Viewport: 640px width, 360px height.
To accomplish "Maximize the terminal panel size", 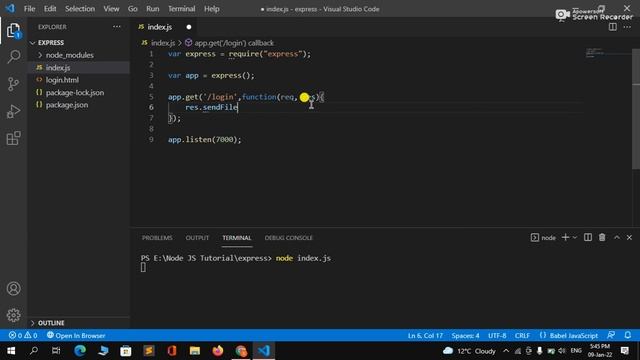I will pos(617,238).
